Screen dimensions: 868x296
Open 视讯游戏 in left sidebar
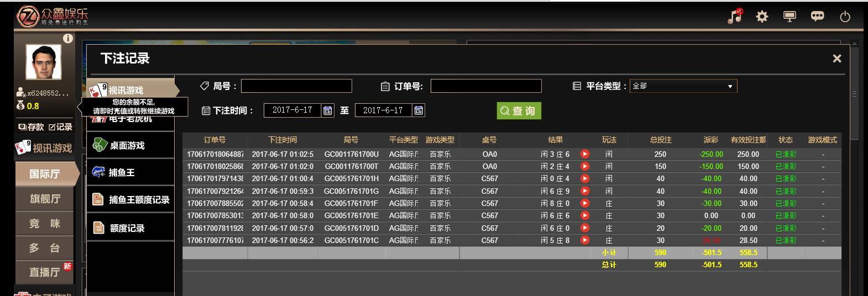[x=44, y=148]
